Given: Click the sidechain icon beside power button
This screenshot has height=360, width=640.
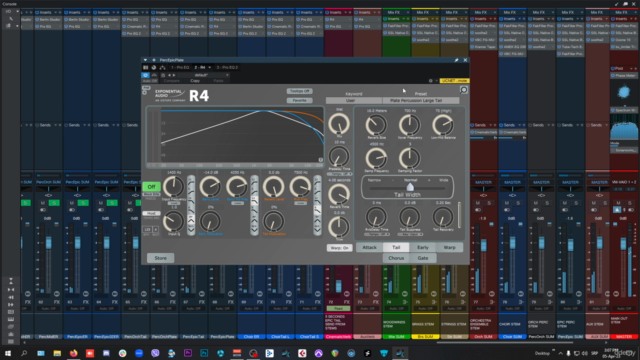Looking at the screenshot, I should (154, 75).
